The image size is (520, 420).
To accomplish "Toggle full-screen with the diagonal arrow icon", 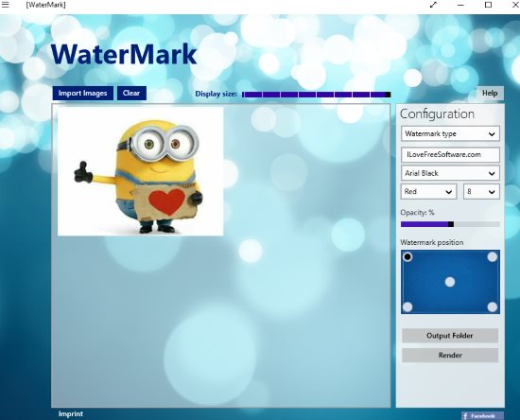I will click(x=433, y=5).
